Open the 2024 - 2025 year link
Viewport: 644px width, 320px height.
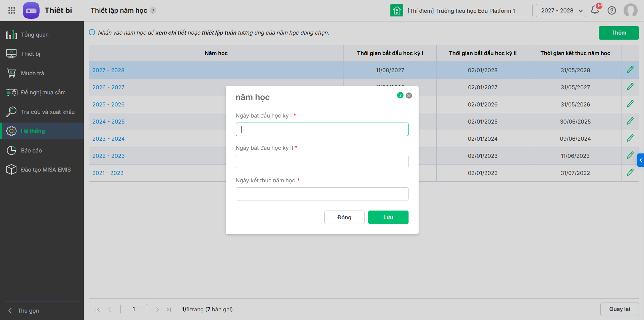[108, 122]
